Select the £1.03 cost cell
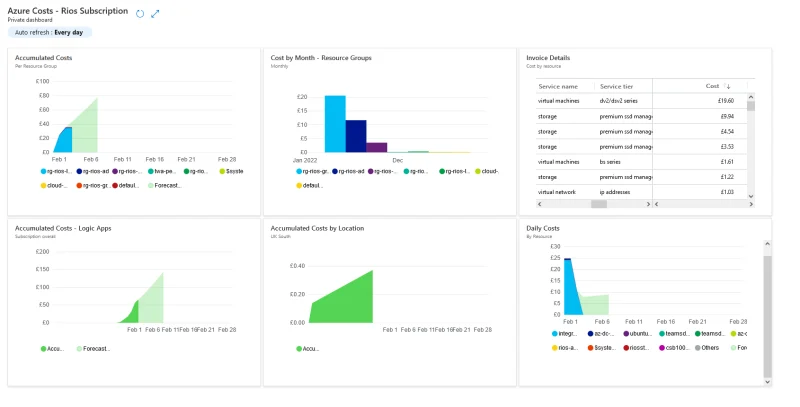Image resolution: width=800 pixels, height=407 pixels. pyautogui.click(x=727, y=192)
